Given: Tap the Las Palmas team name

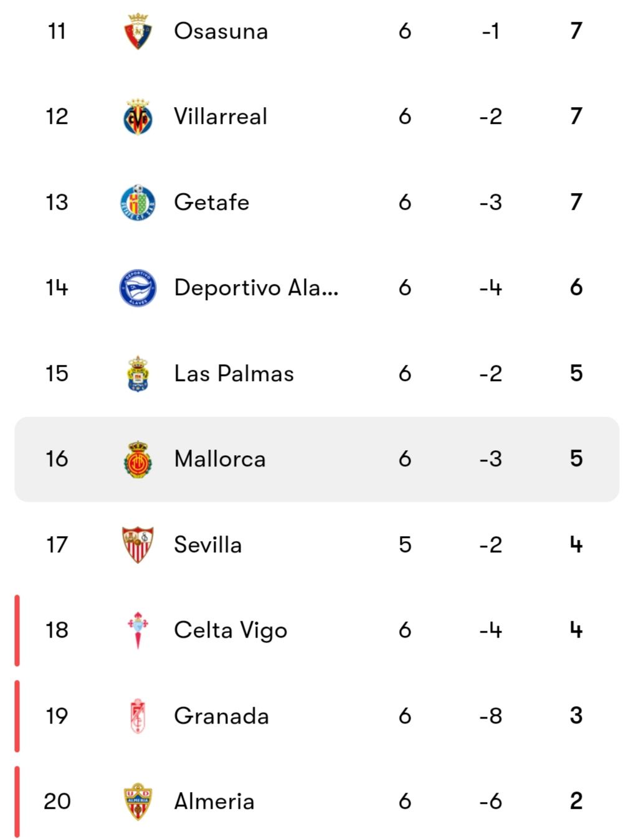Looking at the screenshot, I should tap(234, 374).
